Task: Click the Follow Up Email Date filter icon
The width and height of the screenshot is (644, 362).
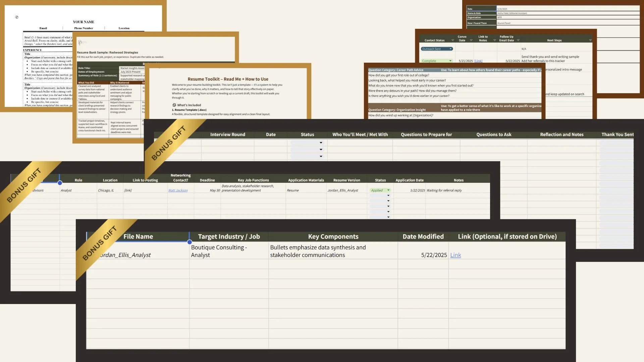Action: pyautogui.click(x=518, y=41)
